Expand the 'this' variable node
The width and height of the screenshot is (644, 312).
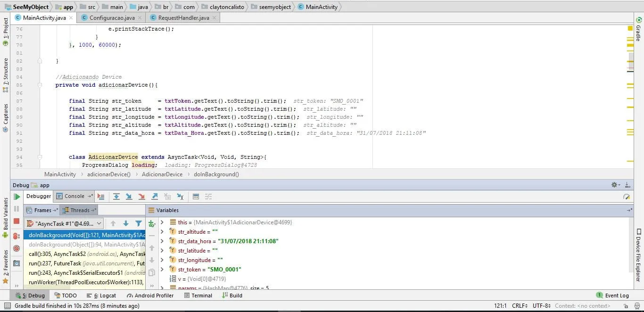coord(162,222)
